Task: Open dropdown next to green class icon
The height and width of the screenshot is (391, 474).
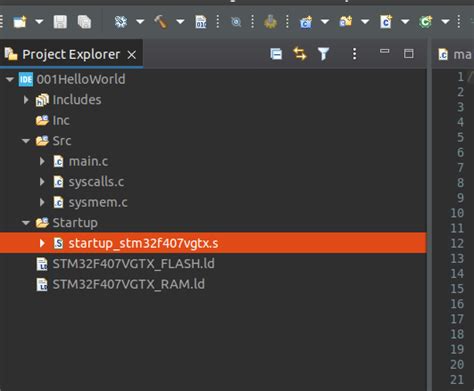Action: pos(445,22)
